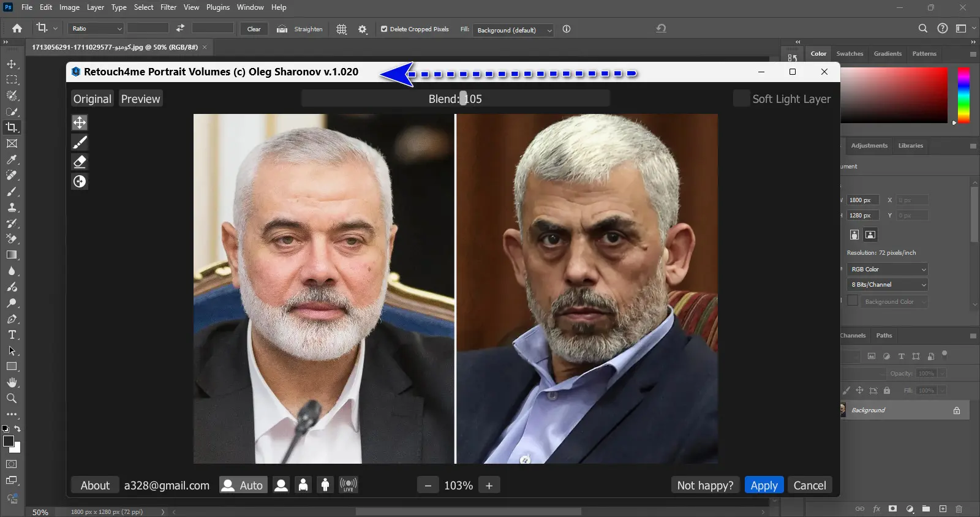Swap width and height arrows icon
Screen dimensions: 980x517
pyautogui.click(x=180, y=28)
